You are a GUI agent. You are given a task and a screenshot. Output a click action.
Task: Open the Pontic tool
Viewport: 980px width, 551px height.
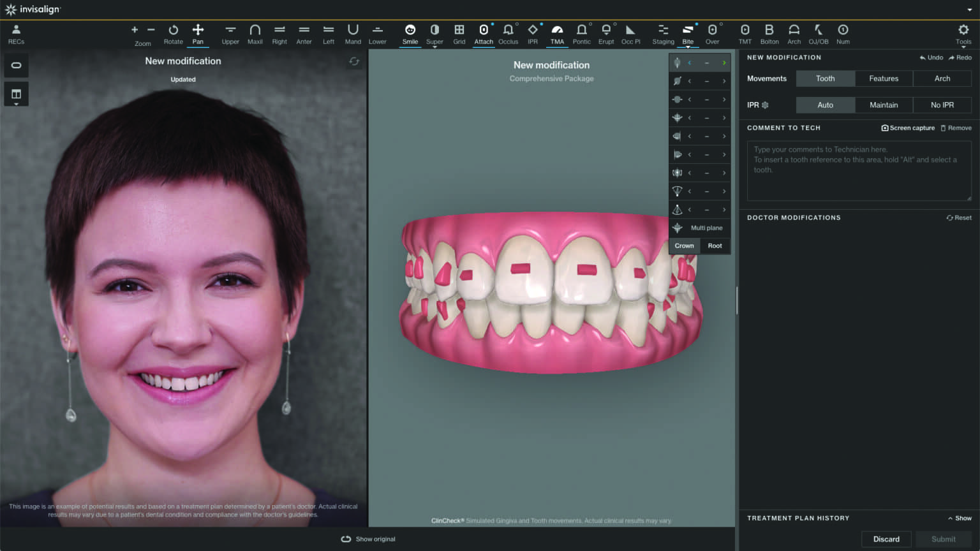tap(581, 33)
